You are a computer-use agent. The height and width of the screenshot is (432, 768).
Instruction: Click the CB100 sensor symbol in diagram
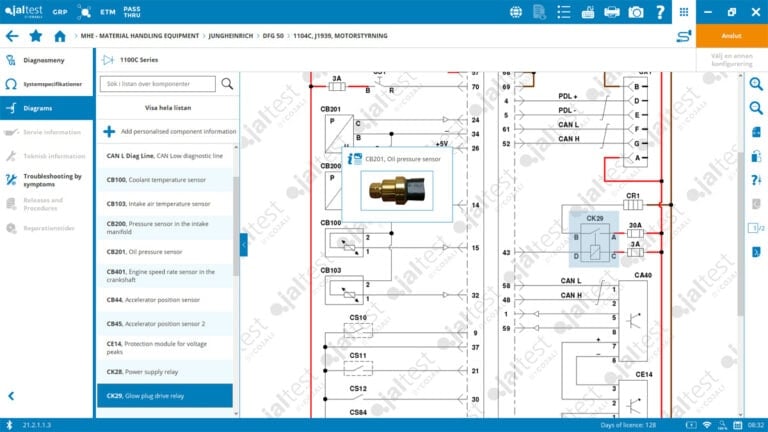344,243
